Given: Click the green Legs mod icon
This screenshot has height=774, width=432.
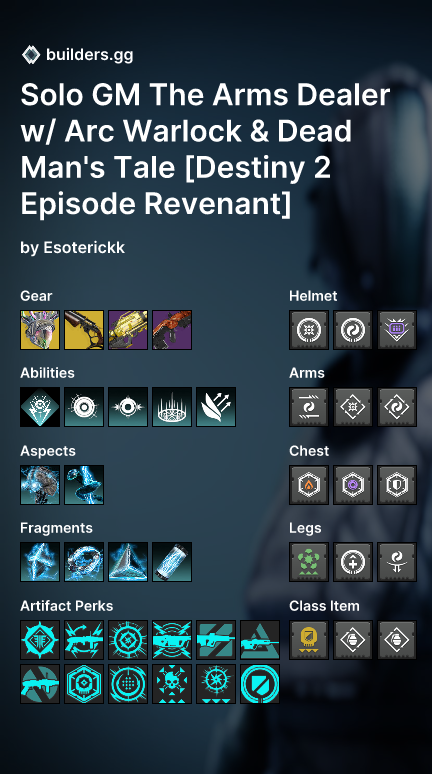Looking at the screenshot, I should pos(309,562).
